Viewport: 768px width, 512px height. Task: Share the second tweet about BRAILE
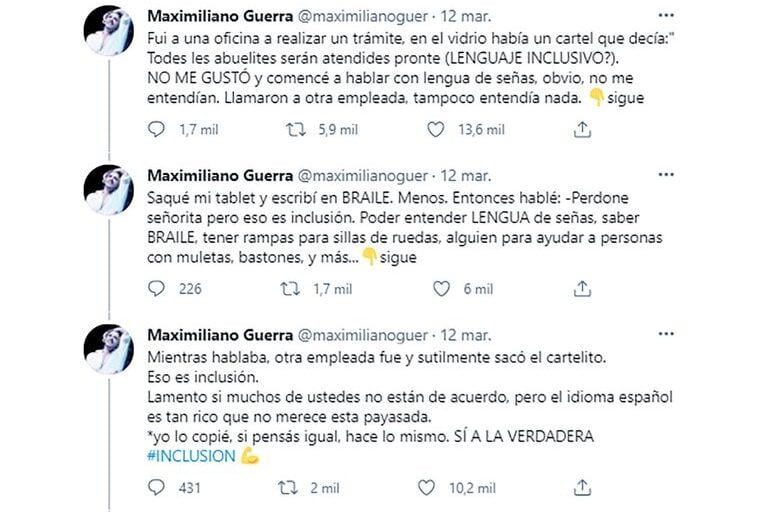(582, 289)
